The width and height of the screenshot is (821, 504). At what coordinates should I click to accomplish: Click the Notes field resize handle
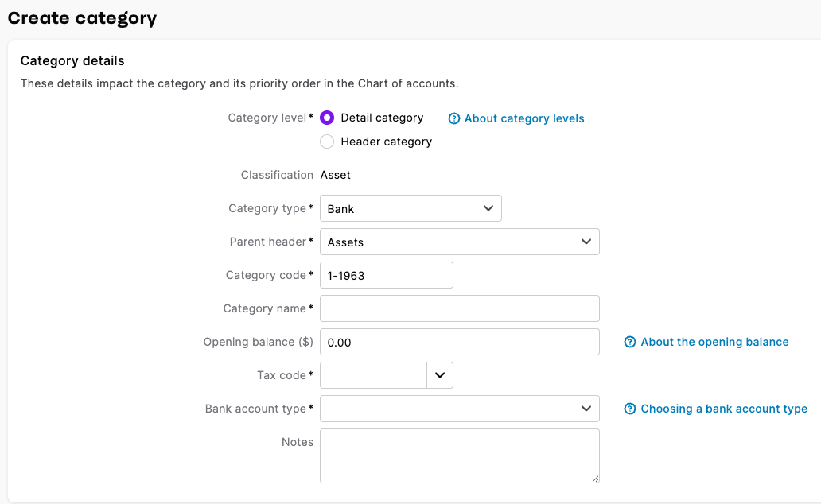click(x=595, y=479)
